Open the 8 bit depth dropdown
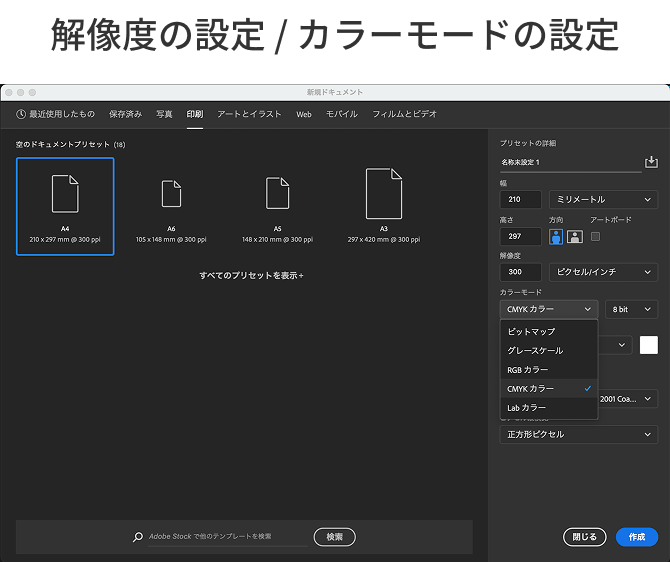 [x=631, y=309]
